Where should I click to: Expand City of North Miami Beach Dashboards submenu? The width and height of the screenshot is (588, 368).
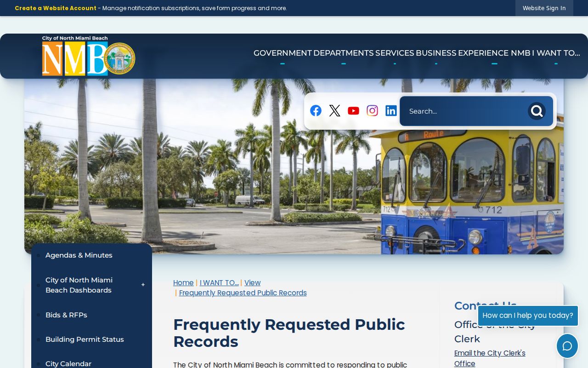pyautogui.click(x=143, y=285)
